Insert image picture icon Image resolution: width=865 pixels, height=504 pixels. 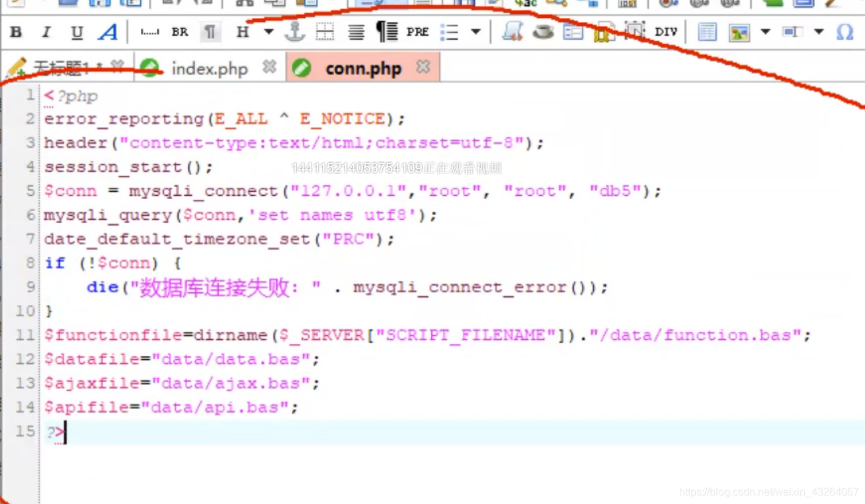(739, 32)
